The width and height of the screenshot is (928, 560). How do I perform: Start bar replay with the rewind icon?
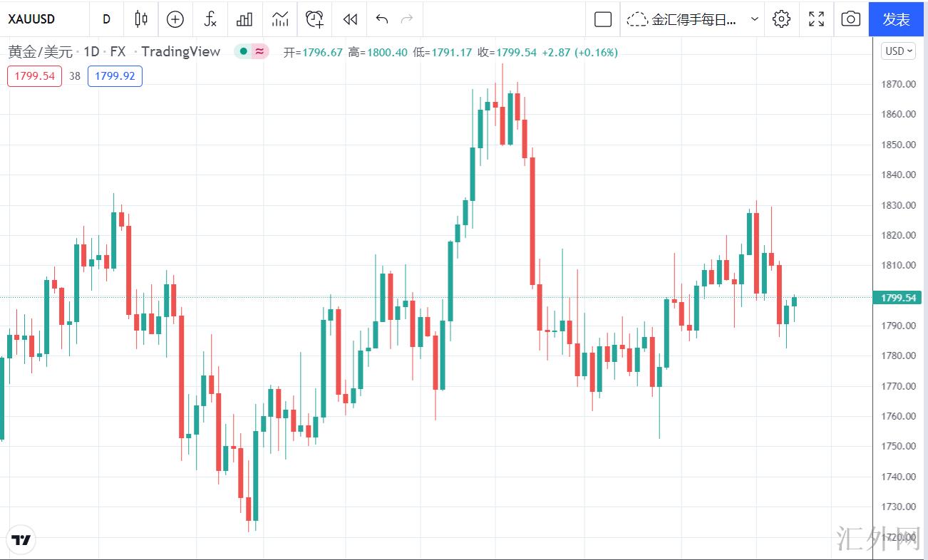point(349,19)
